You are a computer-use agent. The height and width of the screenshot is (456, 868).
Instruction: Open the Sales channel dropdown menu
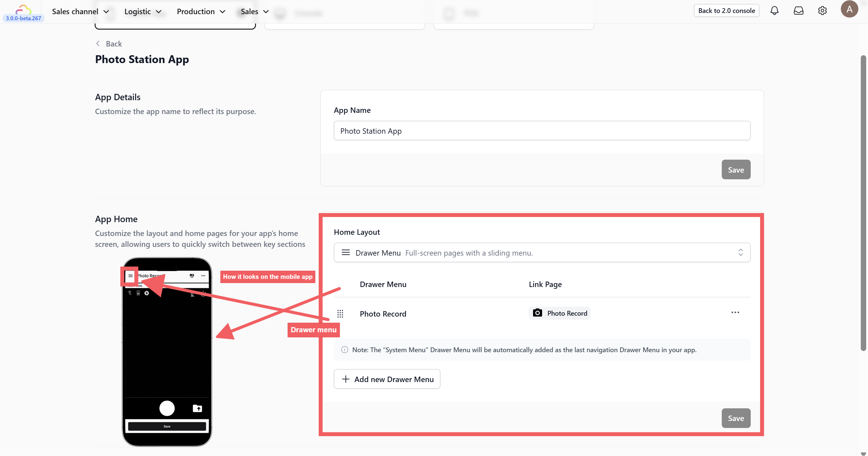[80, 11]
